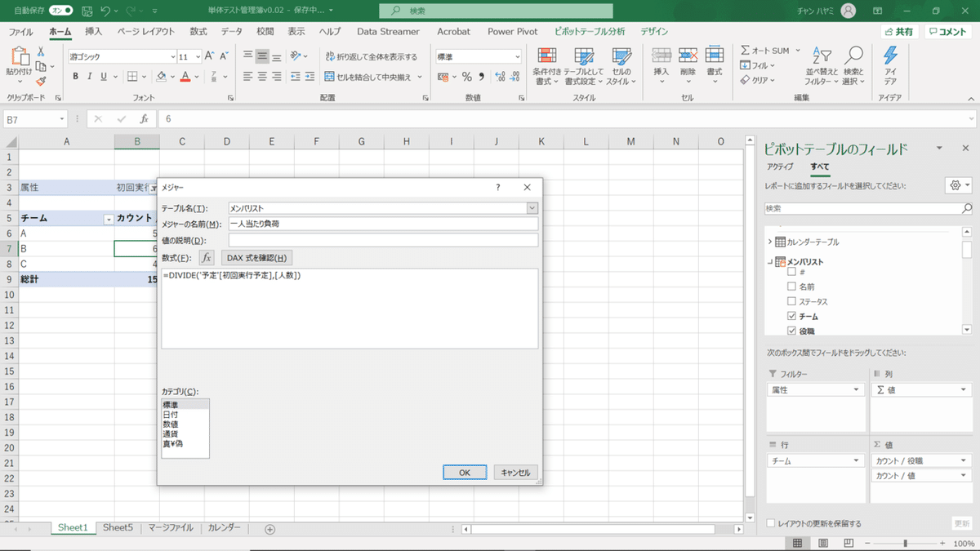This screenshot has width=980, height=551.
Task: Open Sort & Filter (並べ替えとフィルター)
Action: click(x=822, y=66)
